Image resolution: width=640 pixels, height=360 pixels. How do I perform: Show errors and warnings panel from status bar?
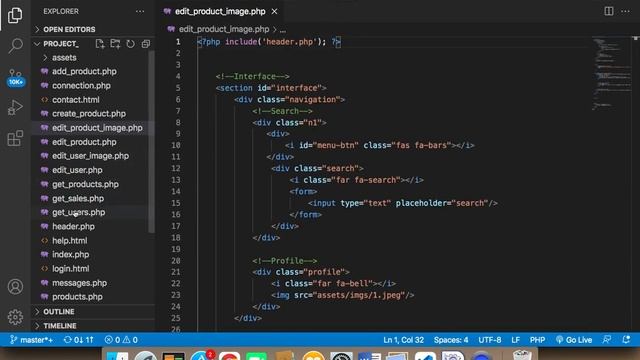pyautogui.click(x=121, y=340)
